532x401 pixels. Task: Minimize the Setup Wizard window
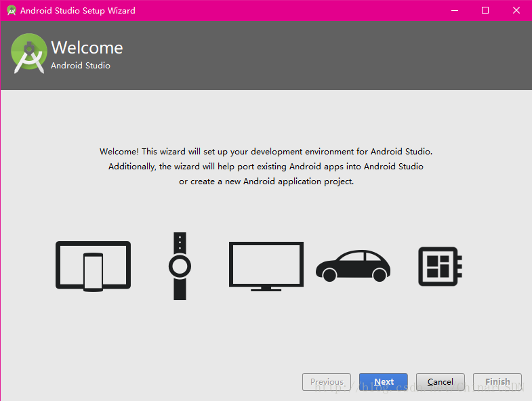tap(455, 11)
